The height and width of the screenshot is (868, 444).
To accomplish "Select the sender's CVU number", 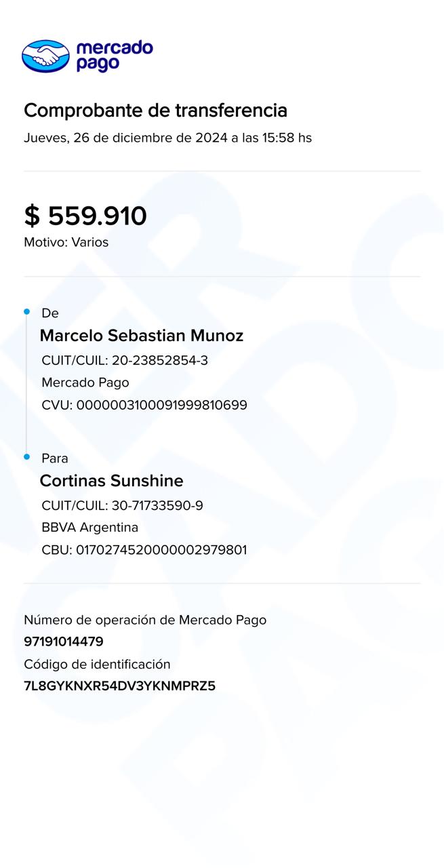I will [144, 405].
